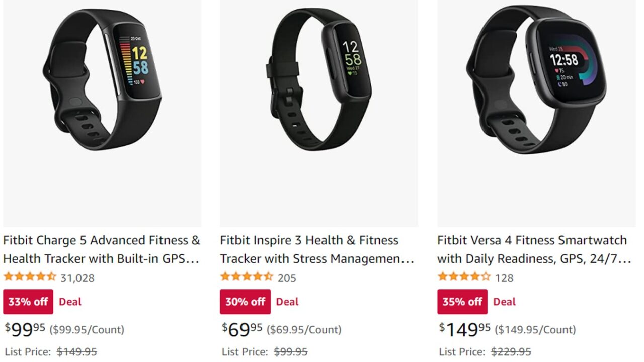Click the Versa 4 star rating icons
The height and width of the screenshot is (362, 644).
(x=464, y=277)
